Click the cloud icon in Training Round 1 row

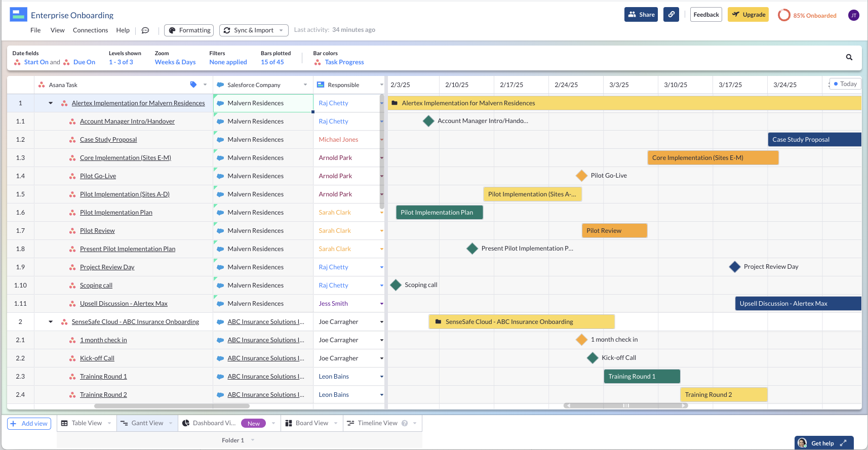pos(220,377)
